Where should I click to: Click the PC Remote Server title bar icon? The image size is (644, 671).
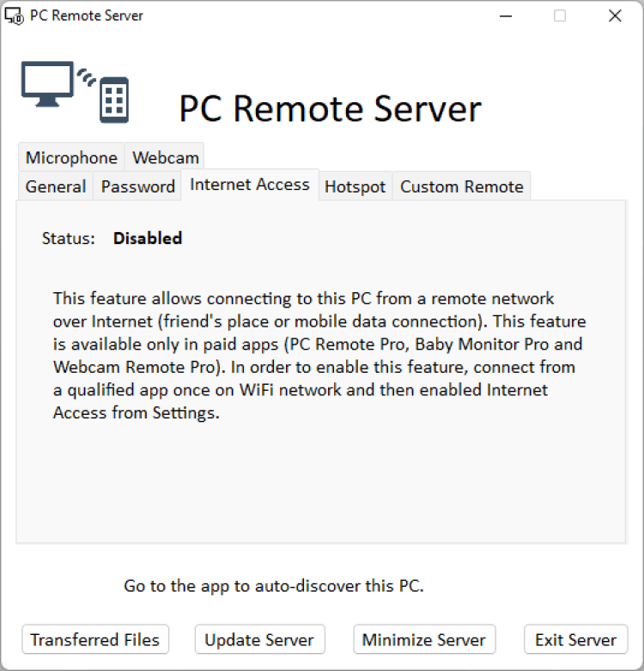click(x=14, y=15)
